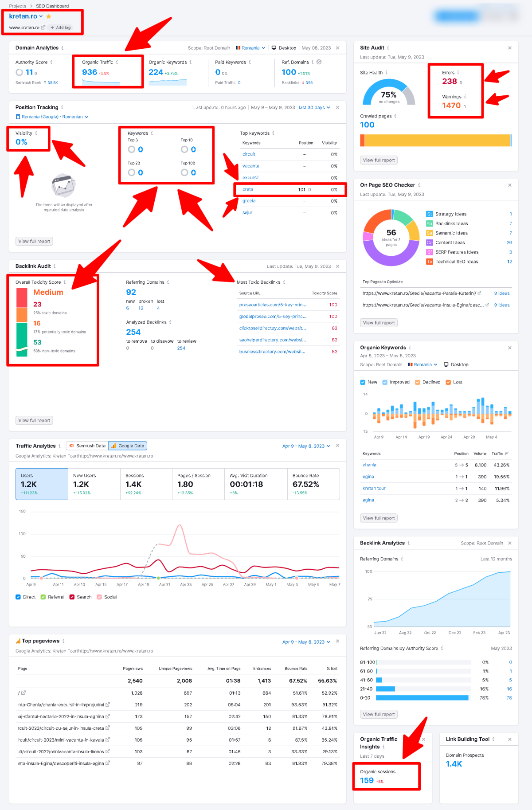Click the info icon beside Authority Score

pos(51,62)
